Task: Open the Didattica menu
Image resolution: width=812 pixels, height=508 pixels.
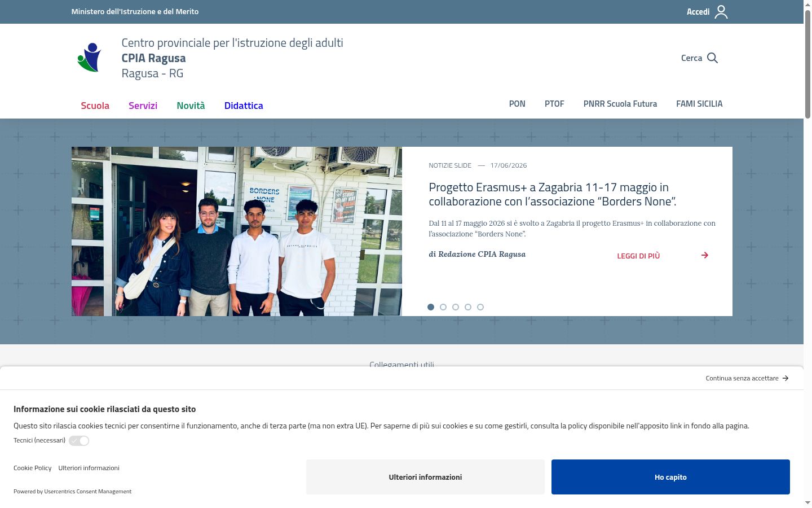Action: click(244, 106)
